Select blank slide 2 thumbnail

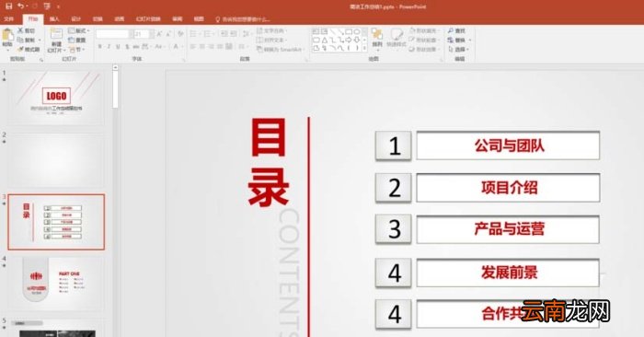click(x=56, y=160)
